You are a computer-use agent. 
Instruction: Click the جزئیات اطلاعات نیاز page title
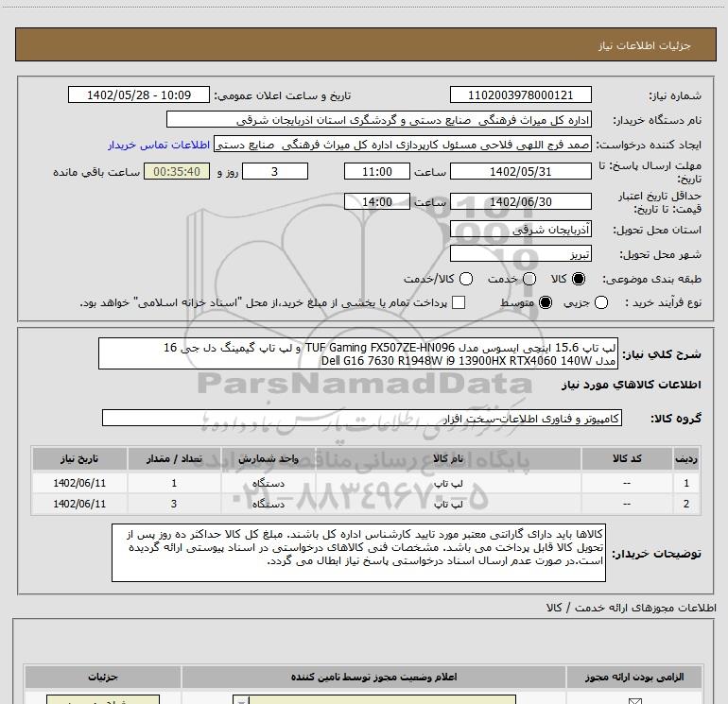click(x=645, y=45)
